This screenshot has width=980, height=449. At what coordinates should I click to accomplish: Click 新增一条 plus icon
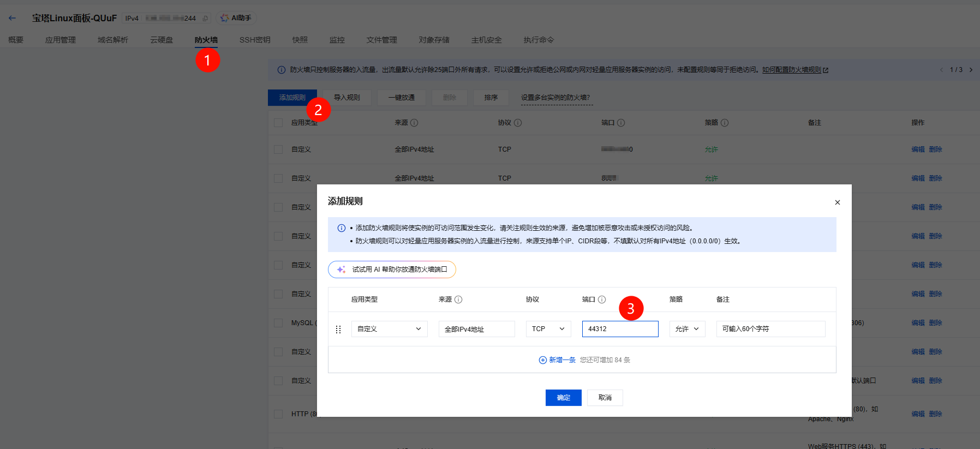[x=542, y=360]
